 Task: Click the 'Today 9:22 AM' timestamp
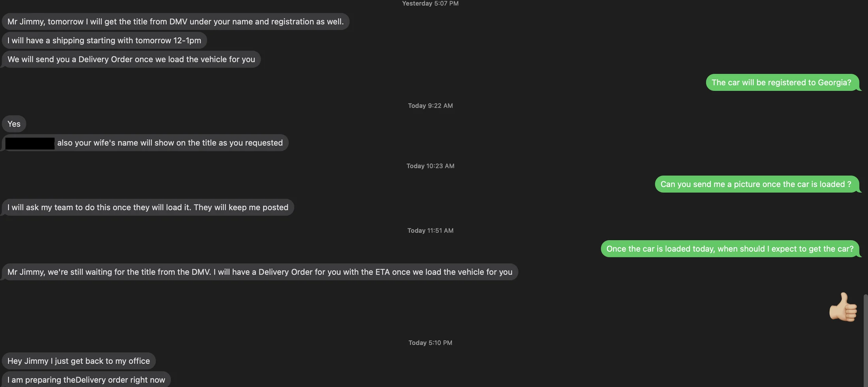tap(430, 106)
